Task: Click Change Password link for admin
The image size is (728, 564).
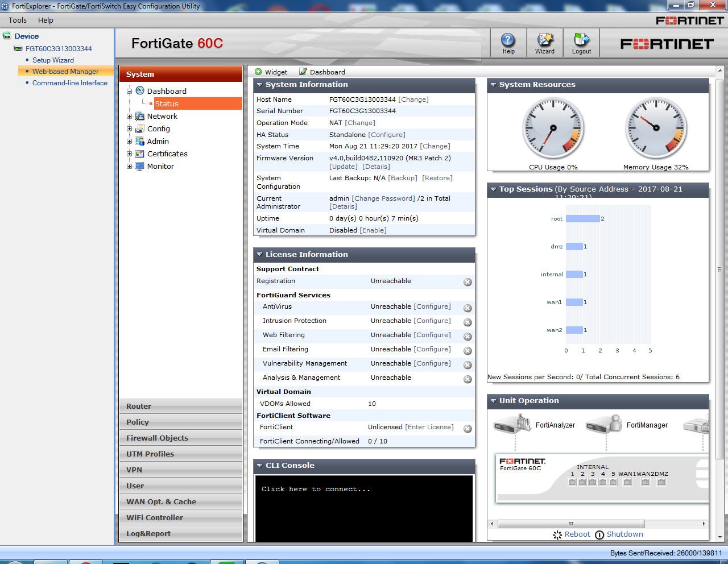Action: click(x=383, y=198)
